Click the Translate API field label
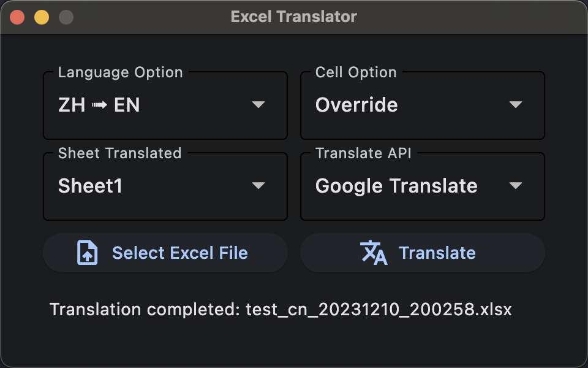588x368 pixels. tap(363, 153)
